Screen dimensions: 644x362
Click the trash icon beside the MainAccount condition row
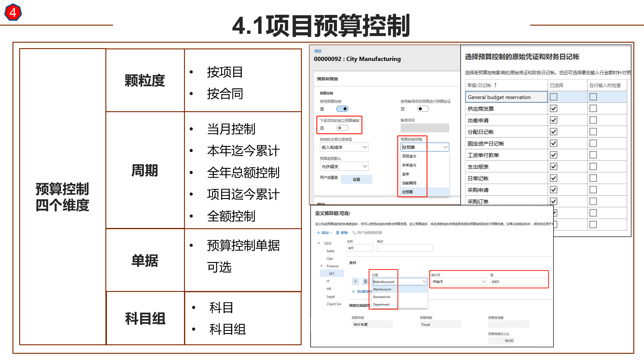pyautogui.click(x=365, y=281)
